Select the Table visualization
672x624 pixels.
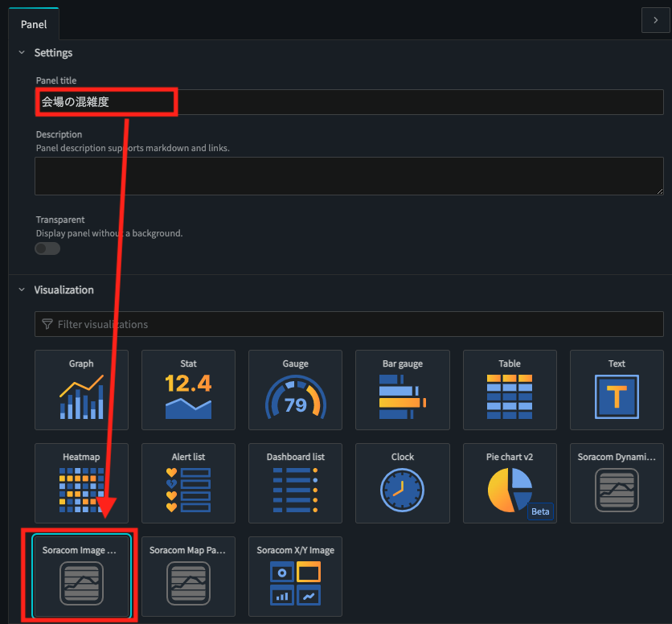tap(510, 390)
